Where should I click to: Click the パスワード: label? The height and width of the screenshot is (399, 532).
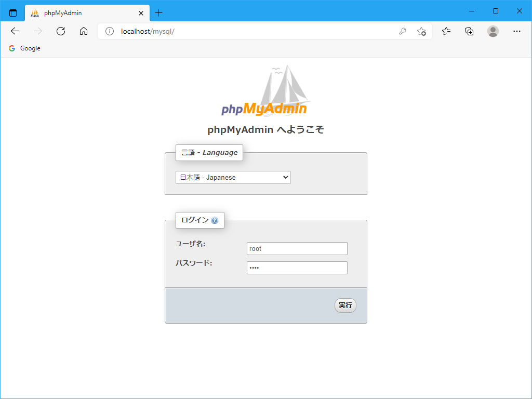click(x=194, y=263)
